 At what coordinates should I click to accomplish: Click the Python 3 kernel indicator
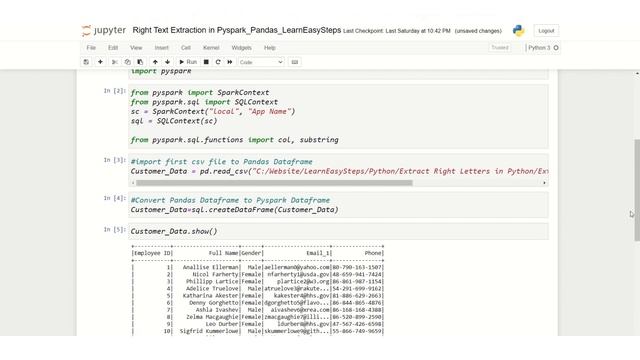pos(543,48)
